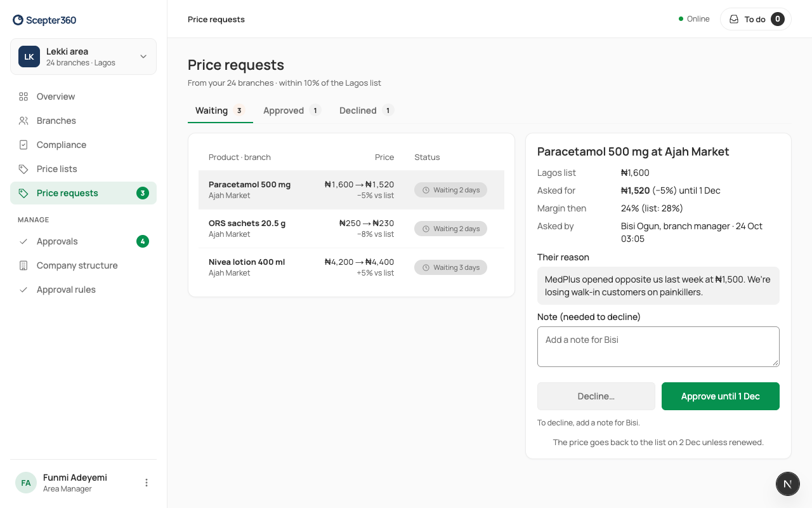Select the Paracetamol 500 mg request row
The height and width of the screenshot is (508, 812).
pyautogui.click(x=351, y=190)
